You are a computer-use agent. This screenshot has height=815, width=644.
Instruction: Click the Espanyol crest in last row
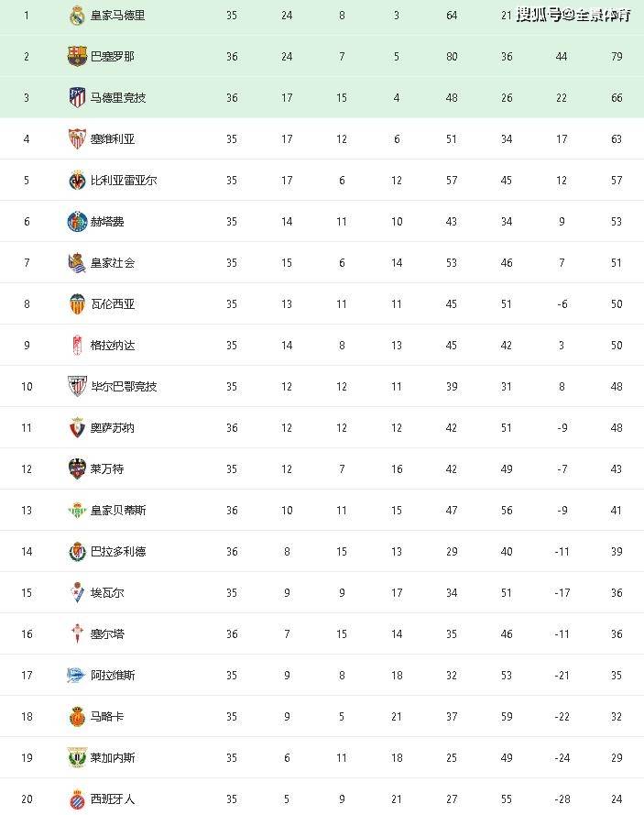(77, 799)
